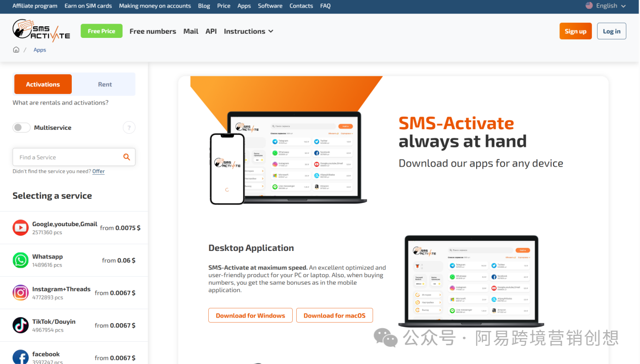
Task: Click the Log in button
Action: 612,31
